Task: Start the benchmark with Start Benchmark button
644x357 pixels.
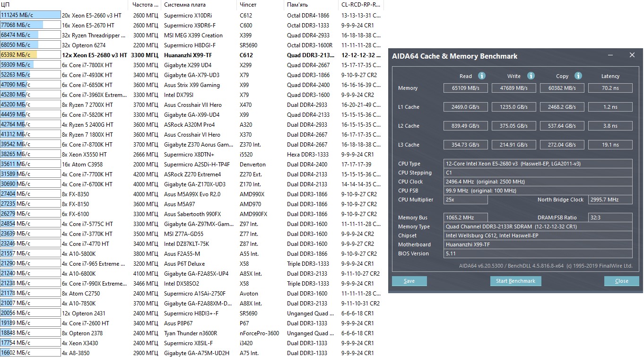Action: 515,281
